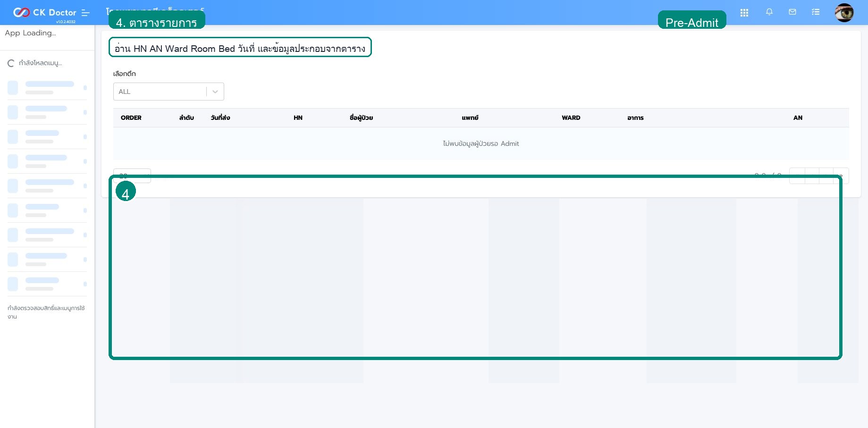Click the วันที่ส่ง column header
This screenshot has width=868, height=428.
220,117
